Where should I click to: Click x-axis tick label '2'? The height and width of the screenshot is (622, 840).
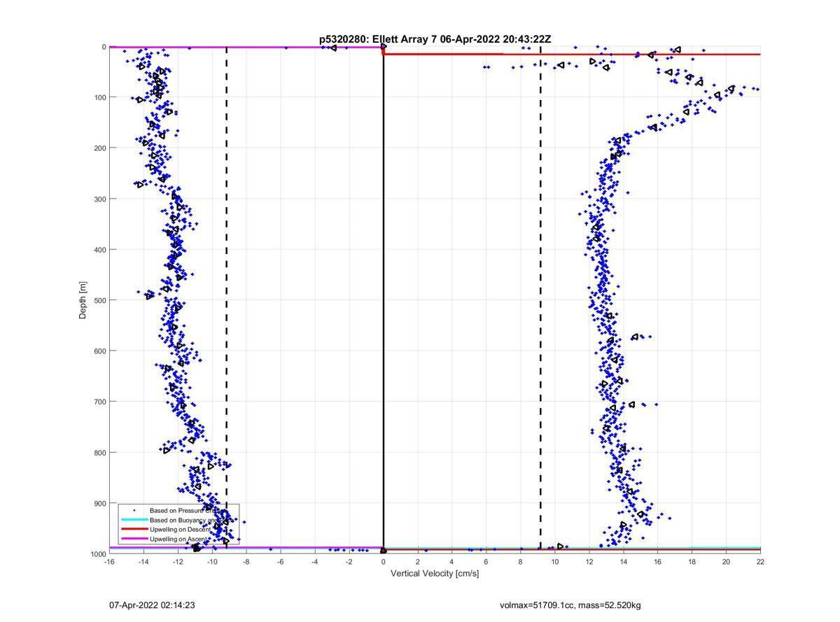418,561
